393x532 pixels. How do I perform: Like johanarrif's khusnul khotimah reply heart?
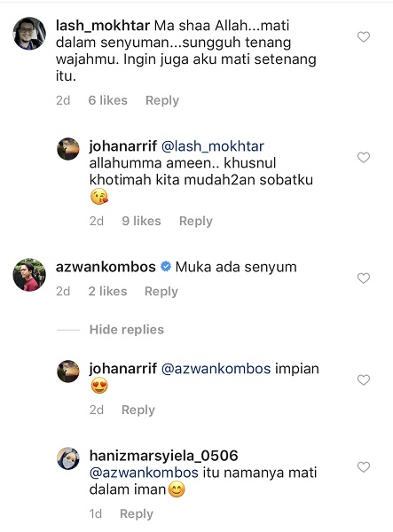coord(364,158)
